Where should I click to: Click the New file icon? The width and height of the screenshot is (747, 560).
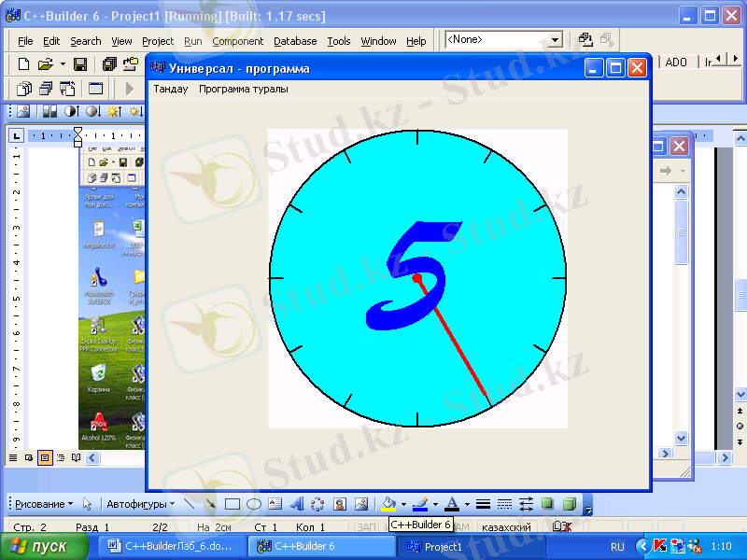click(24, 63)
